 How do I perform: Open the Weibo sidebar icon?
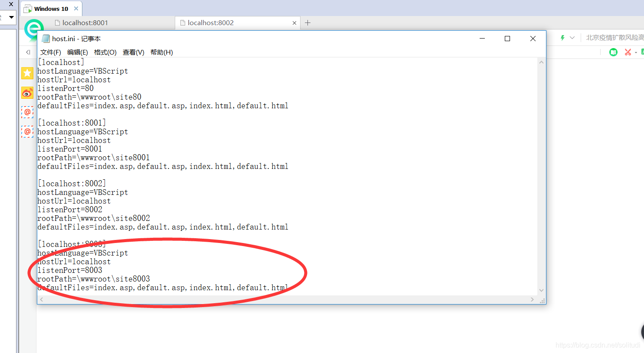[x=27, y=93]
